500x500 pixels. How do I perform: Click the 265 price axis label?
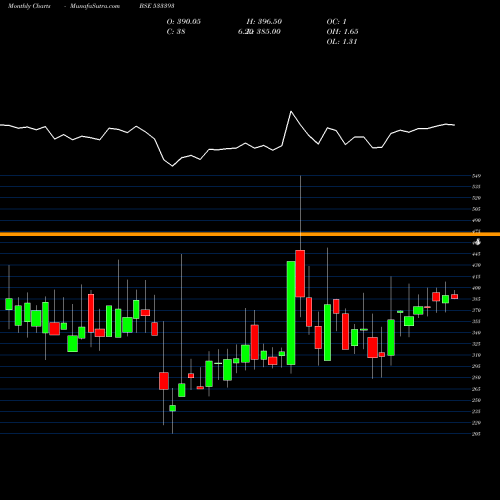tap(476, 389)
